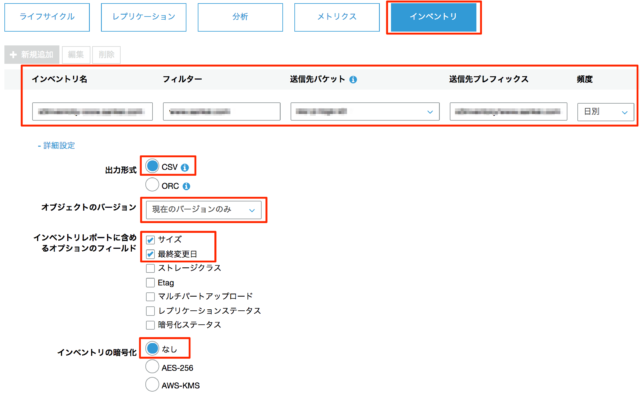Open the オブジェクトのバージョン dropdown
Image resolution: width=640 pixels, height=396 pixels.
(204, 210)
